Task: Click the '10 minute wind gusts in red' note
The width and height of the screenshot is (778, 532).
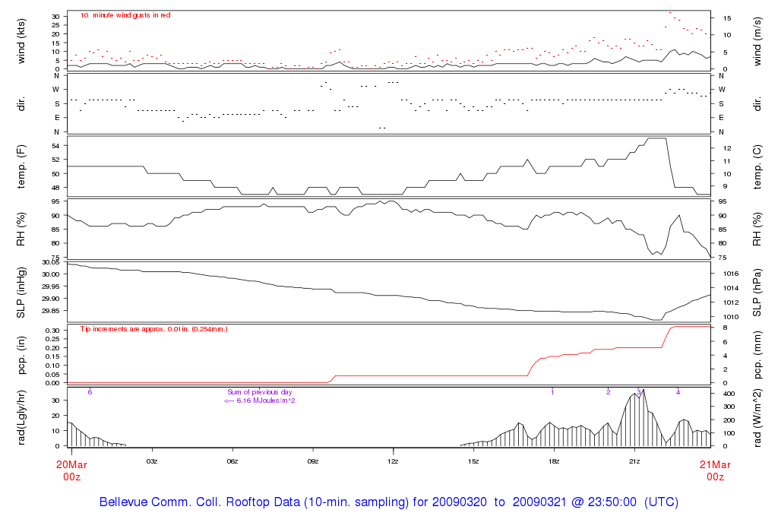Action: coord(125,15)
